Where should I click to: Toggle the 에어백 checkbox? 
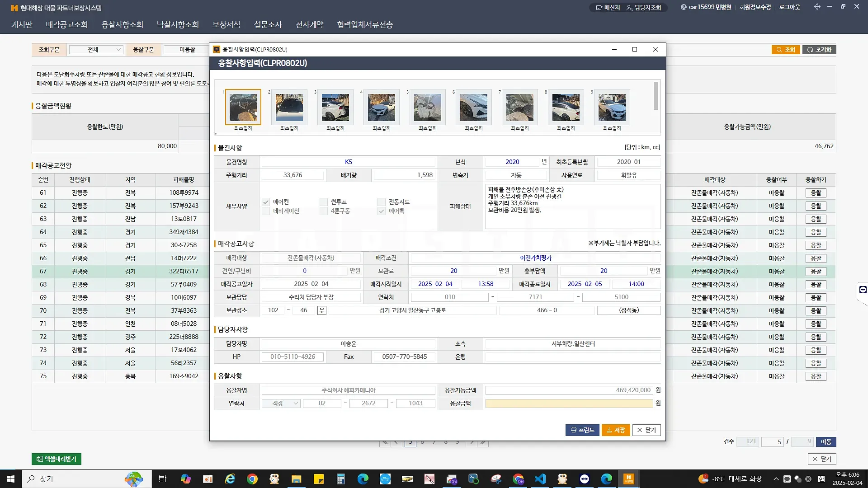click(x=382, y=211)
